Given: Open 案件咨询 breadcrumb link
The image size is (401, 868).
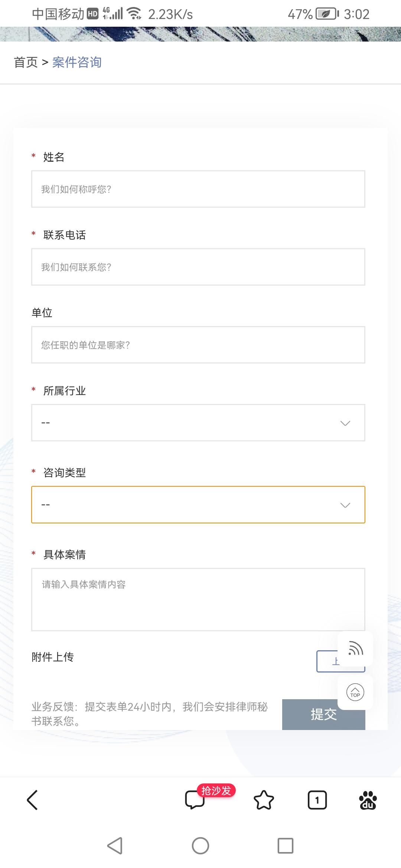Looking at the screenshot, I should [77, 62].
